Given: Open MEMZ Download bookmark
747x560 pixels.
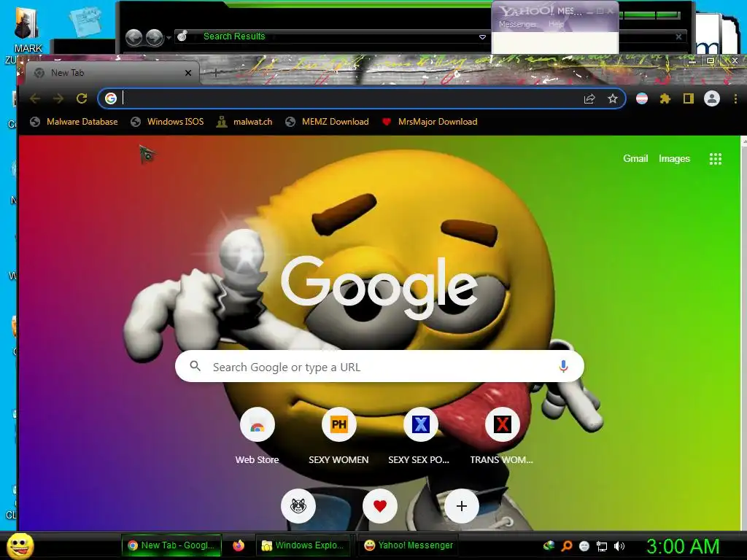Looking at the screenshot, I should 328,122.
